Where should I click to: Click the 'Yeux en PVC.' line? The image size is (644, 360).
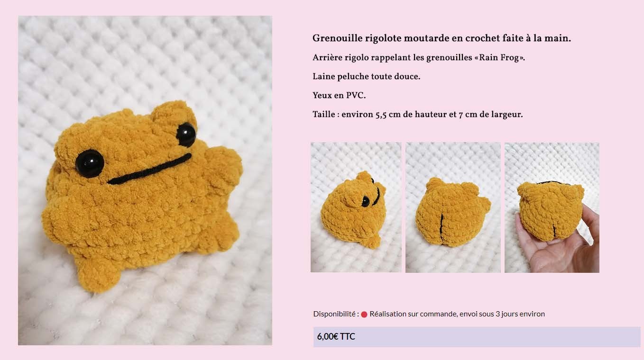339,95
